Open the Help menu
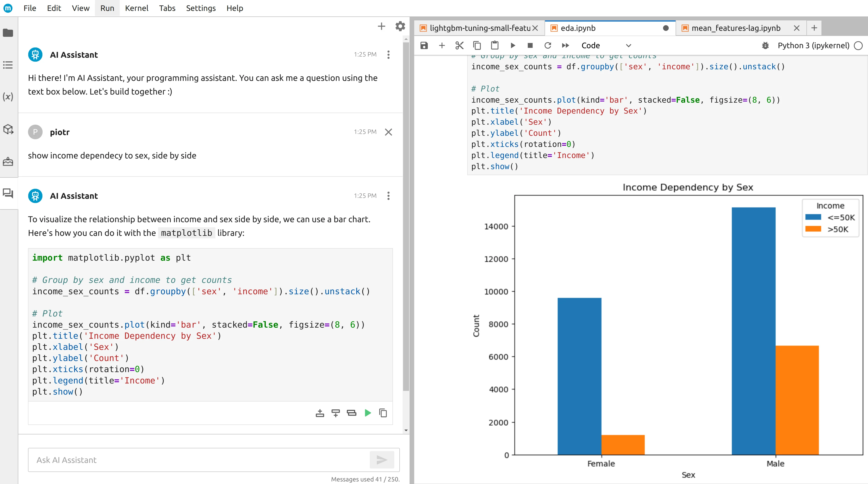 click(235, 8)
